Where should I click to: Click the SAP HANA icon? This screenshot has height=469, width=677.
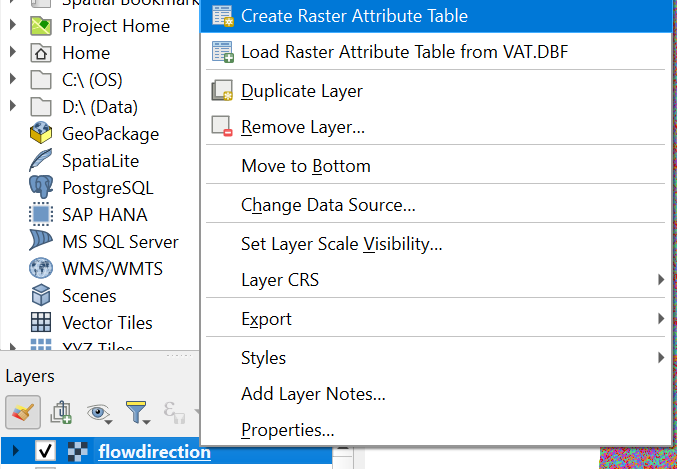coord(41,214)
